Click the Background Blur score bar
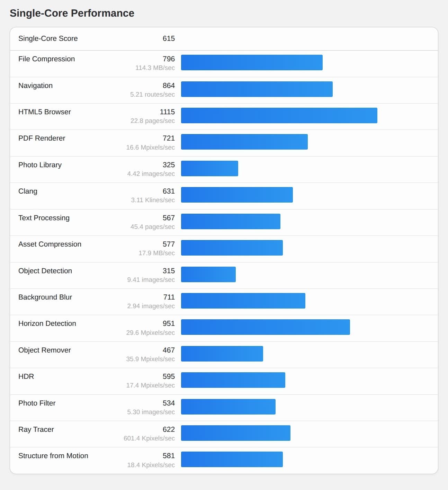448x490 pixels. click(243, 301)
